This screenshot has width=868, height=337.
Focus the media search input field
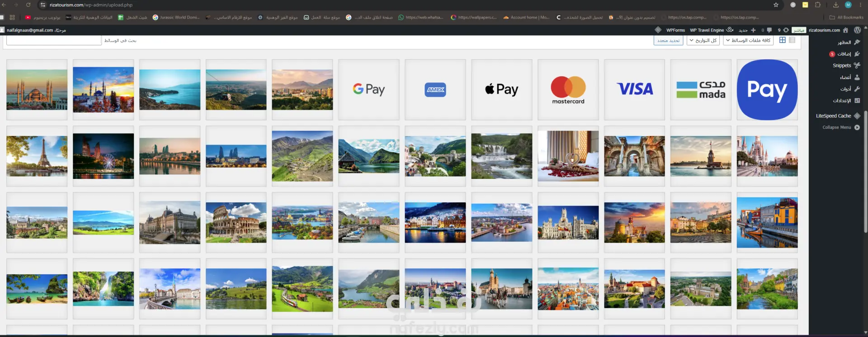[54, 40]
